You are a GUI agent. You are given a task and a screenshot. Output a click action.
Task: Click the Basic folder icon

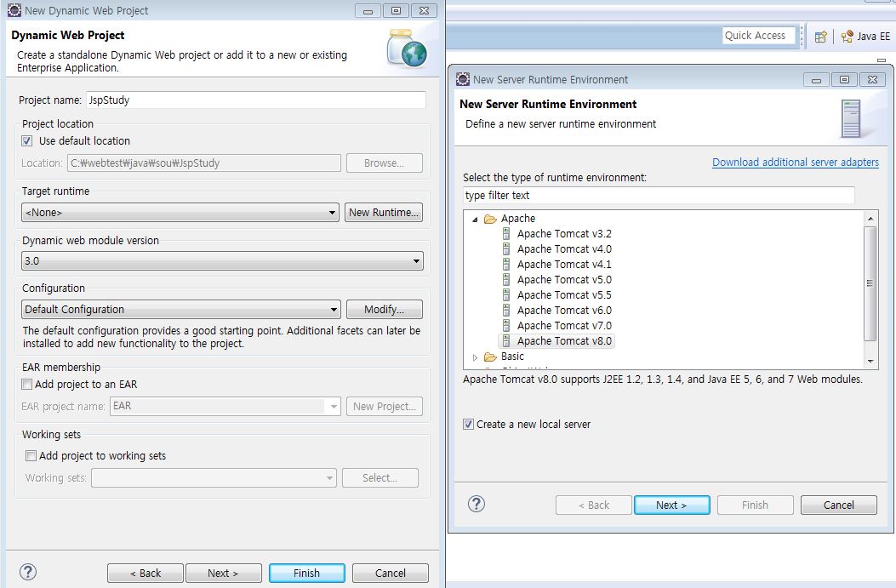point(490,357)
